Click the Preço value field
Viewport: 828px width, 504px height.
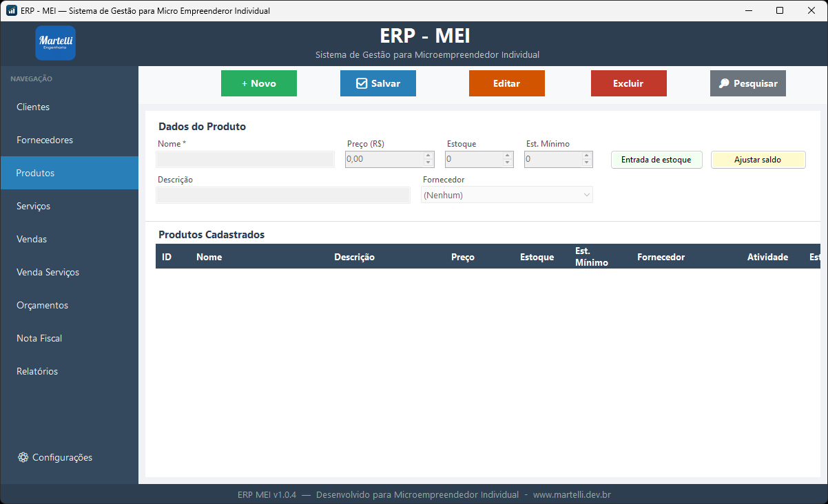tap(384, 159)
